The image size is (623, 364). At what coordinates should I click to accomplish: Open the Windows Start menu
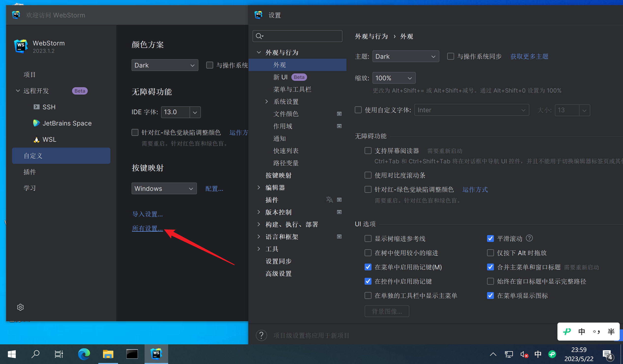coord(12,354)
